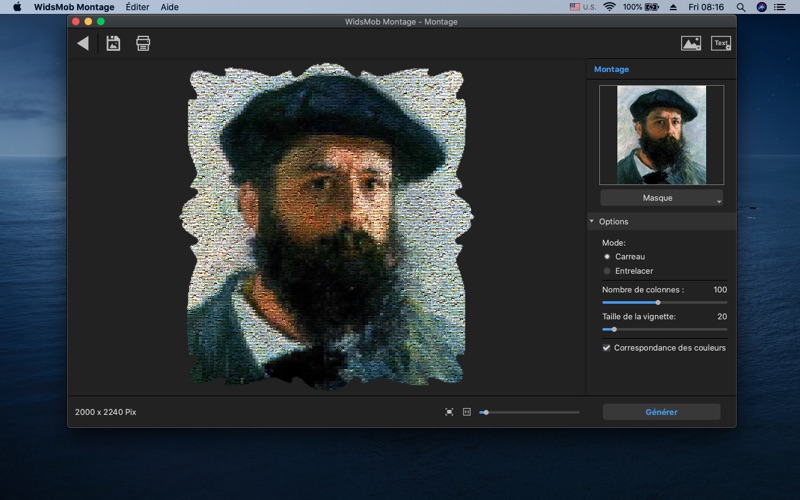800x500 pixels.
Task: Select the Montage tab in side panel
Action: tap(611, 69)
